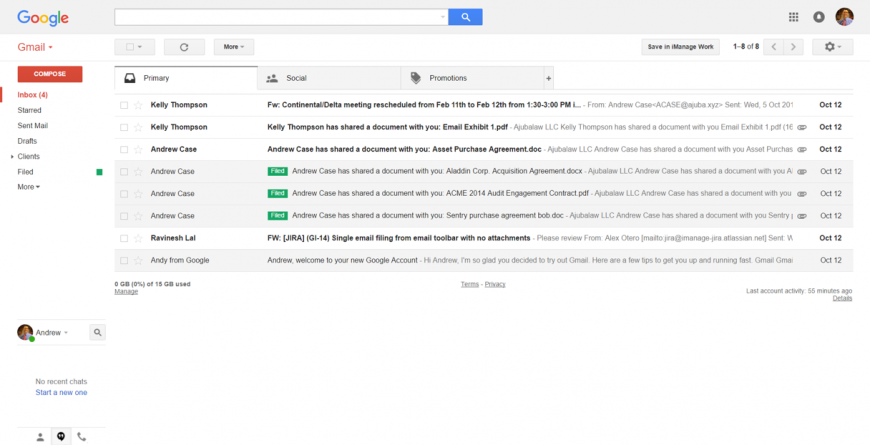Screen dimensions: 870x445
Task: Star the Kelly Thompson Continental/Delta email
Action: click(138, 105)
